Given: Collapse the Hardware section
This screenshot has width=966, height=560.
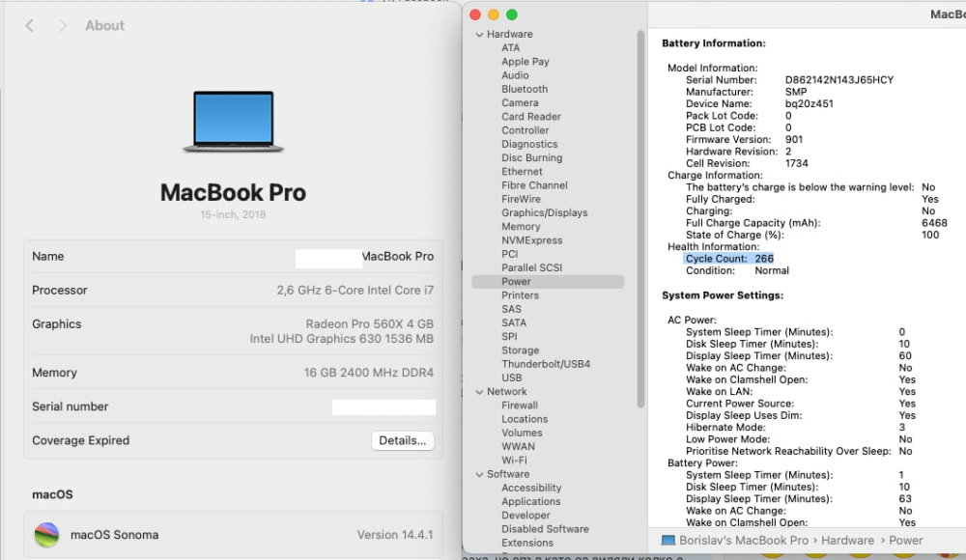Looking at the screenshot, I should (478, 35).
